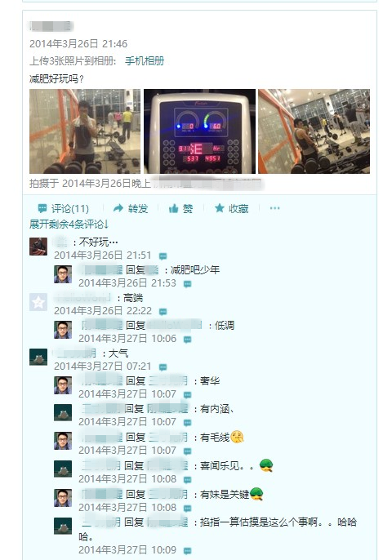
Task: Open the 手机相册 album link
Action: point(145,61)
